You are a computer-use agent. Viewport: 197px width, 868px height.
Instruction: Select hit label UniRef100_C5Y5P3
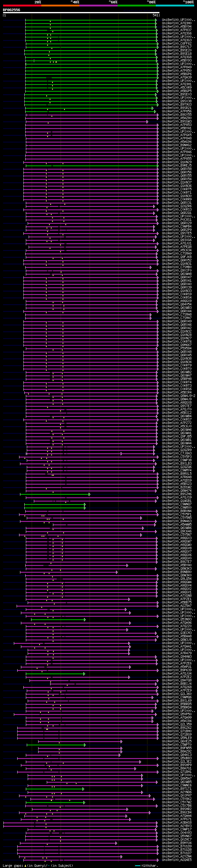177,457
